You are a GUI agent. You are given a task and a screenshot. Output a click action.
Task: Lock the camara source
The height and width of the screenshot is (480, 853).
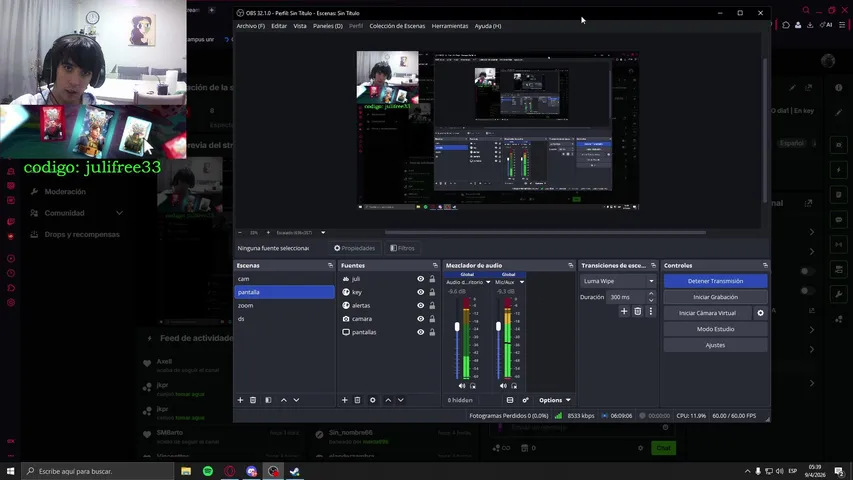(x=432, y=319)
